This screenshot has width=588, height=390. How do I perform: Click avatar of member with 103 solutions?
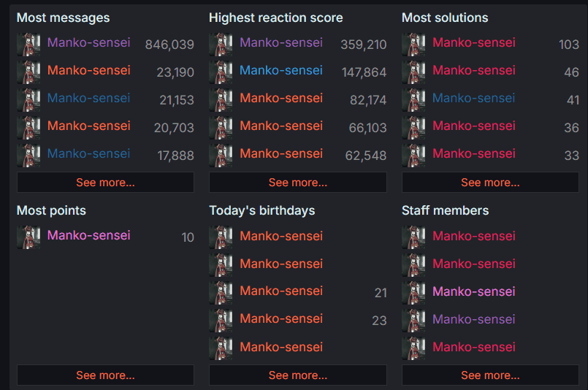tap(413, 45)
